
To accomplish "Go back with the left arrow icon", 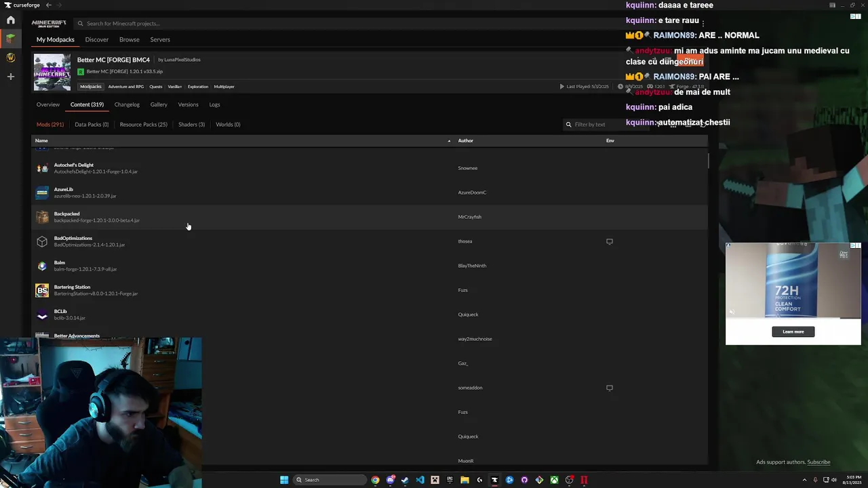I will [48, 5].
